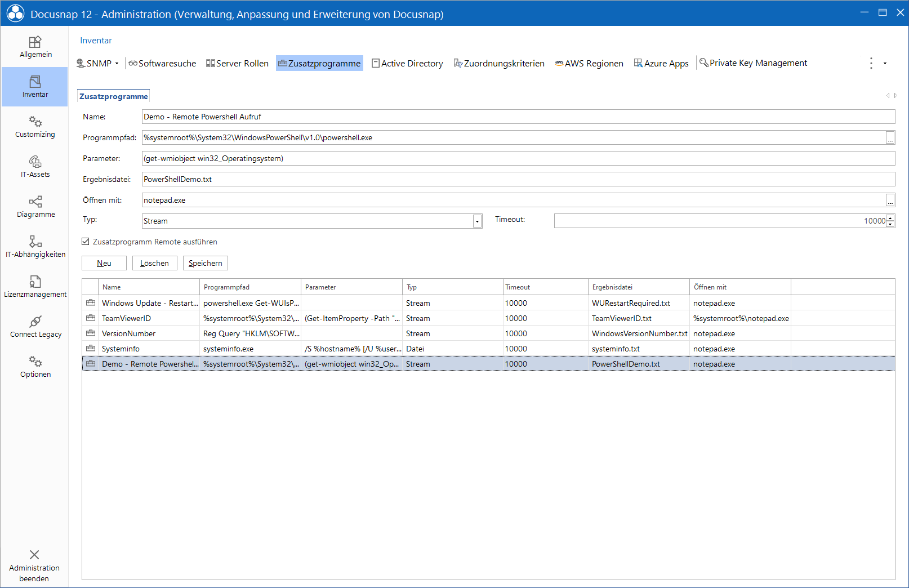The height and width of the screenshot is (588, 909).
Task: Click into the Ergebnisdatei input field
Action: click(x=518, y=179)
